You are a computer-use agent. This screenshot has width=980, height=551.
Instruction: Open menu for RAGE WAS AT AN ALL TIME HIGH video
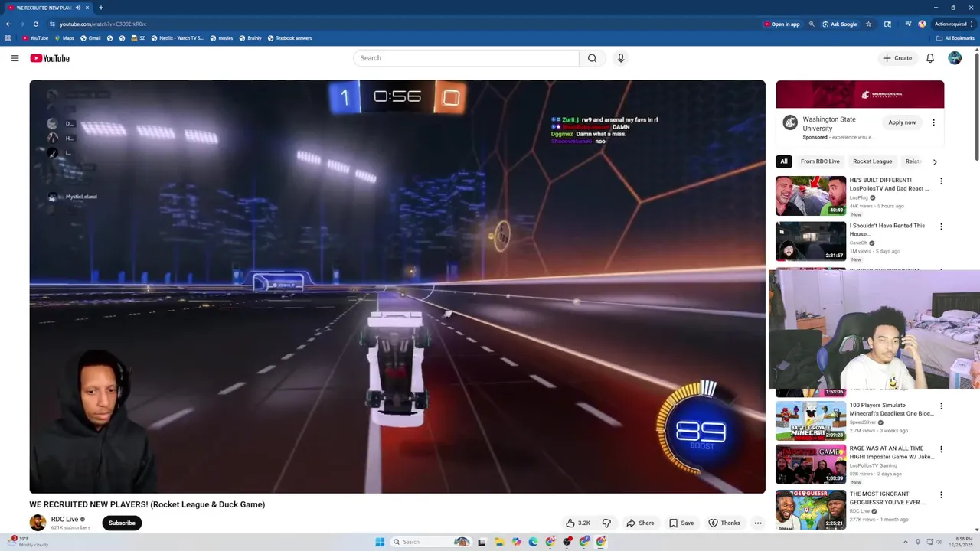pyautogui.click(x=941, y=449)
